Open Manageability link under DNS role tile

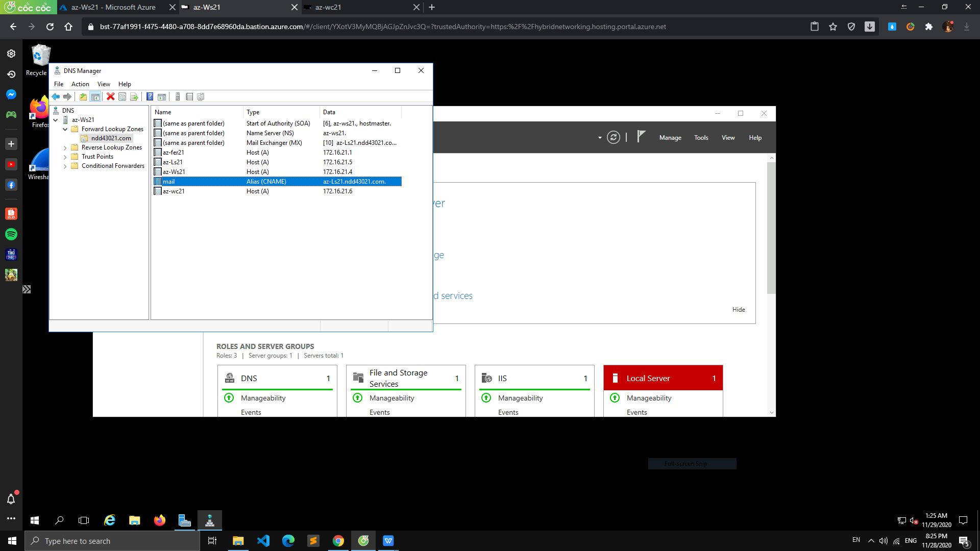click(x=263, y=398)
